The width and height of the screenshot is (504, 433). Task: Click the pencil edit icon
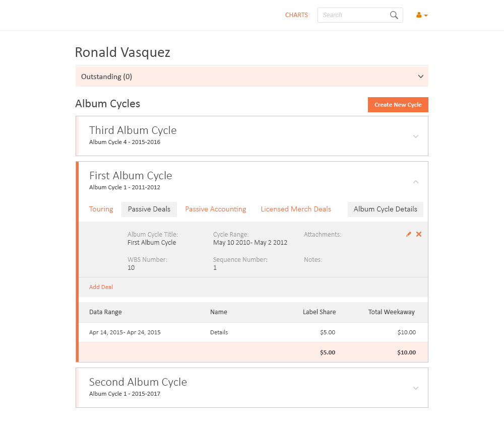409,234
